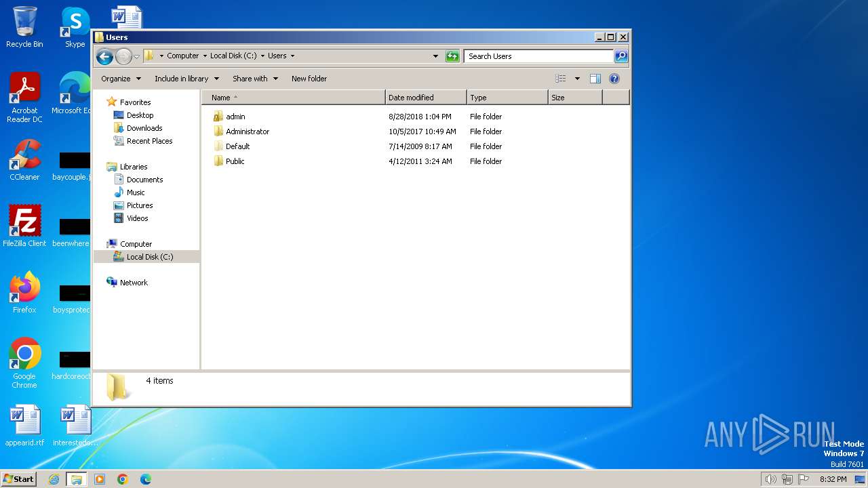
Task: Click the Explorer Help question mark icon
Action: point(614,79)
